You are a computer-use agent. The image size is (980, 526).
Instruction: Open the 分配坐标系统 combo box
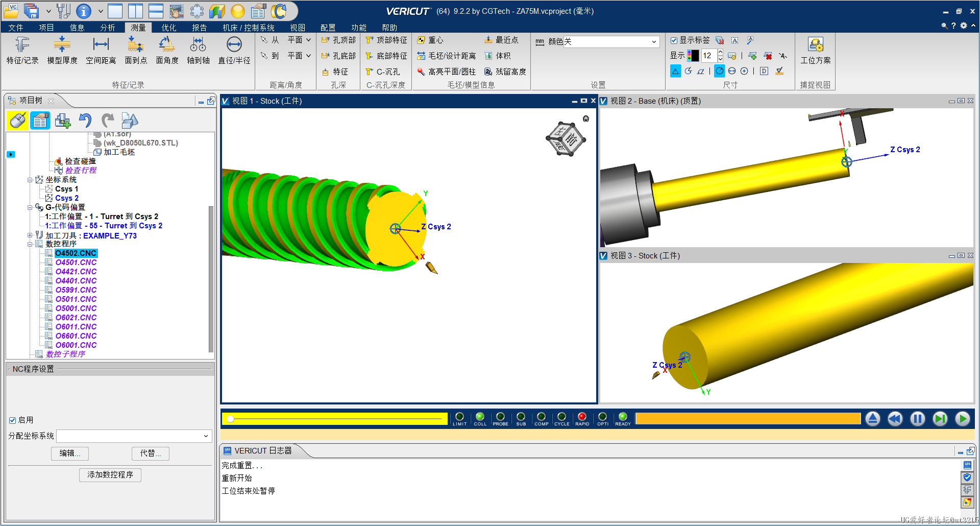134,436
